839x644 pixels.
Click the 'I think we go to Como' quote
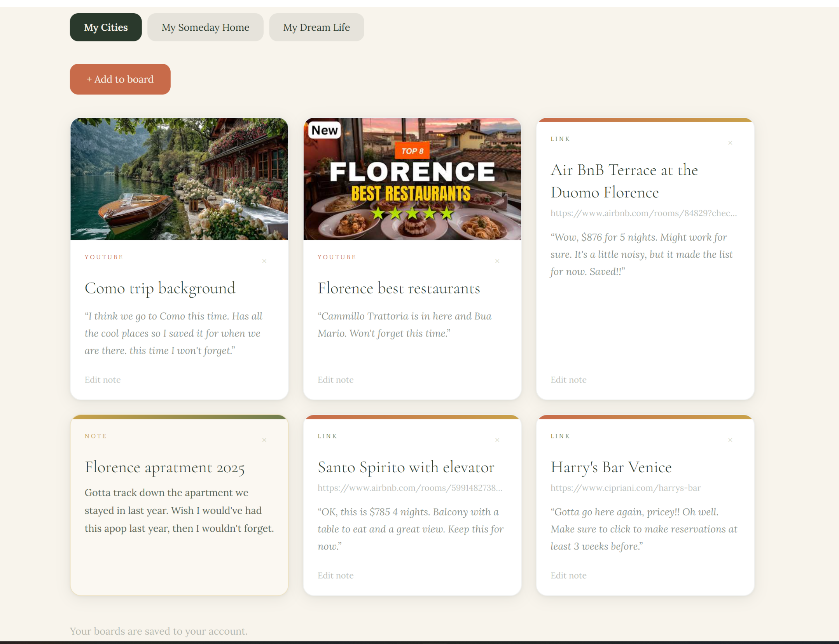173,333
